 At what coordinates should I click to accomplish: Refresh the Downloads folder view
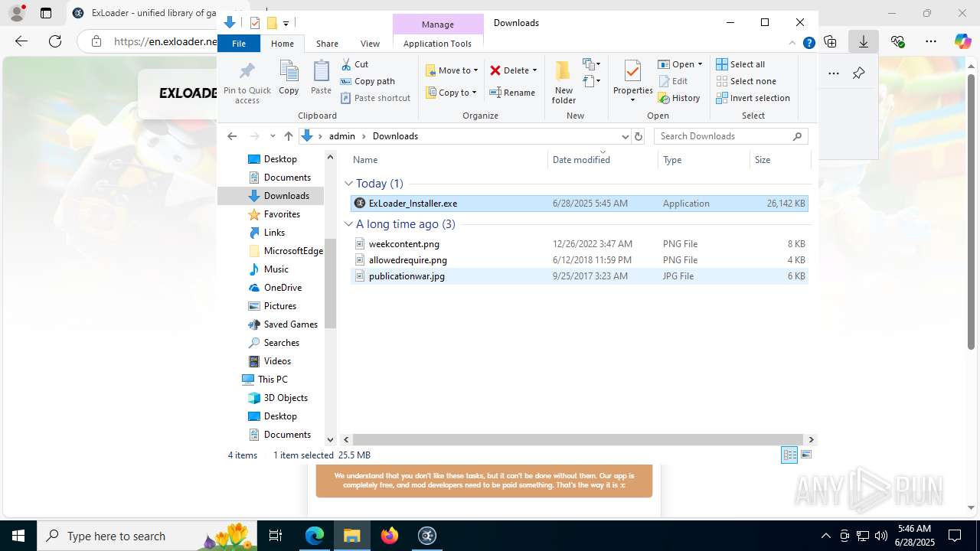[639, 136]
